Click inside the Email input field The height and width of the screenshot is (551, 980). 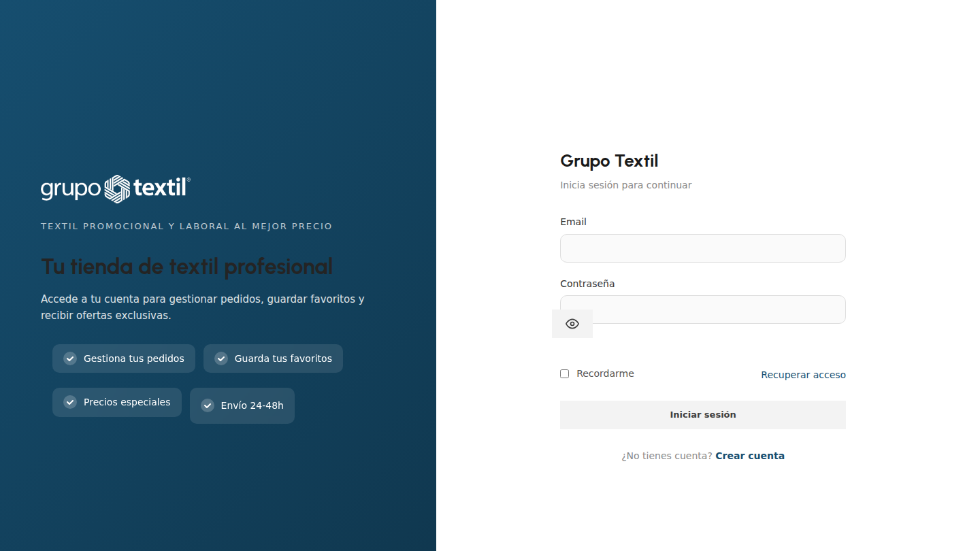702,248
